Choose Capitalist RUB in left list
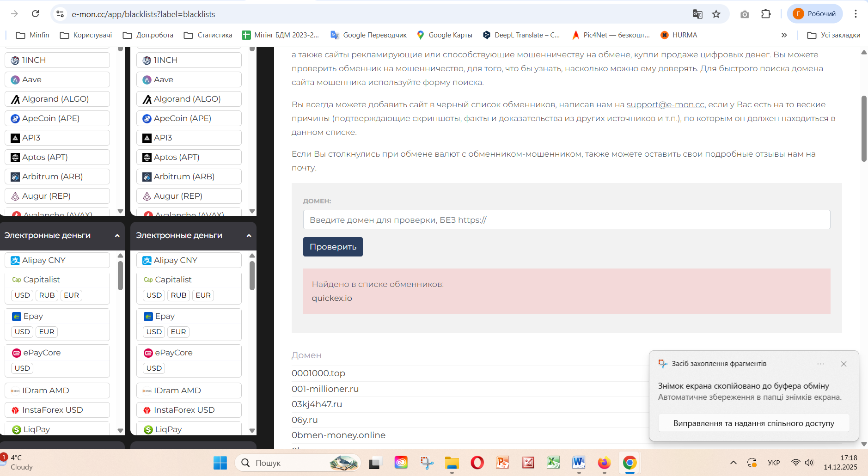 click(47, 295)
